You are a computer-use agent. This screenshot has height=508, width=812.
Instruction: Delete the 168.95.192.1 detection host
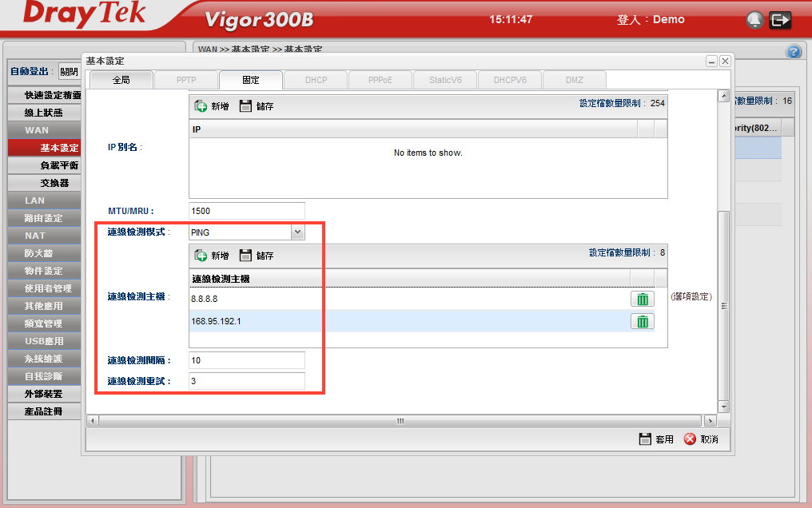click(642, 321)
